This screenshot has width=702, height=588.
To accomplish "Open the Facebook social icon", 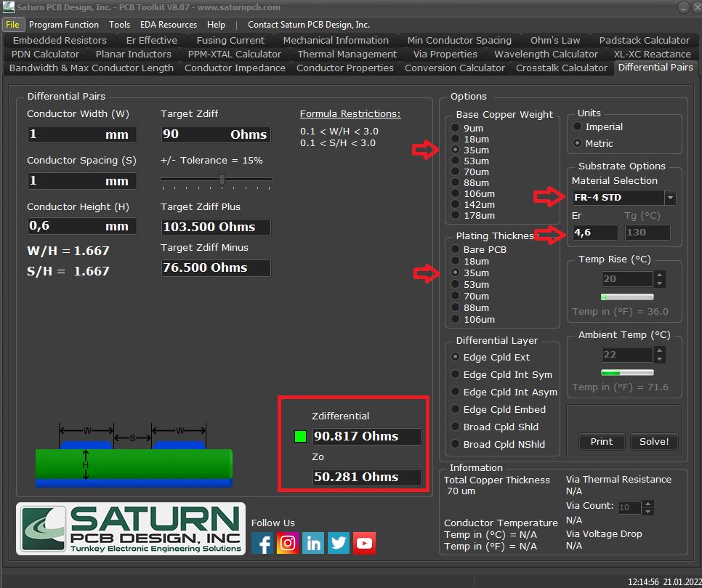I will (x=262, y=543).
